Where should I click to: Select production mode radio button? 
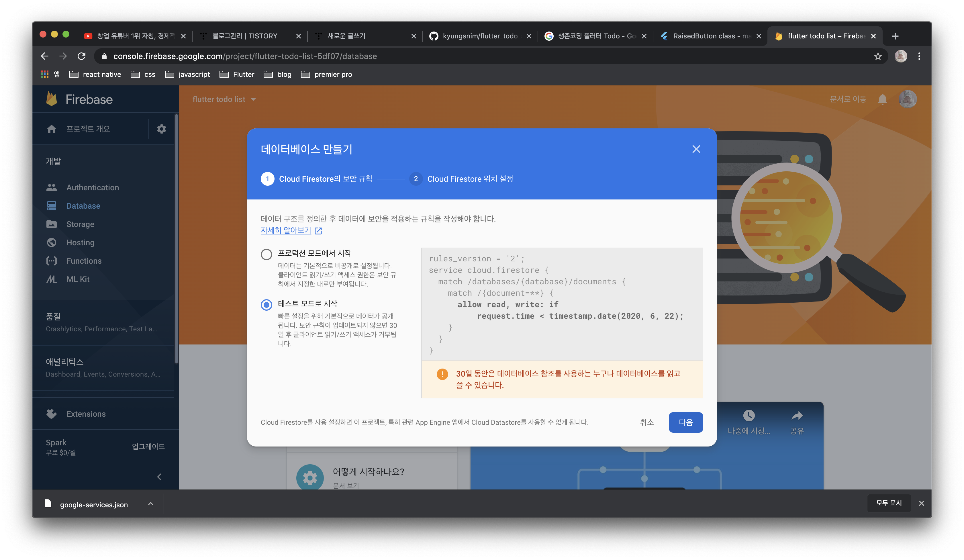[266, 254]
